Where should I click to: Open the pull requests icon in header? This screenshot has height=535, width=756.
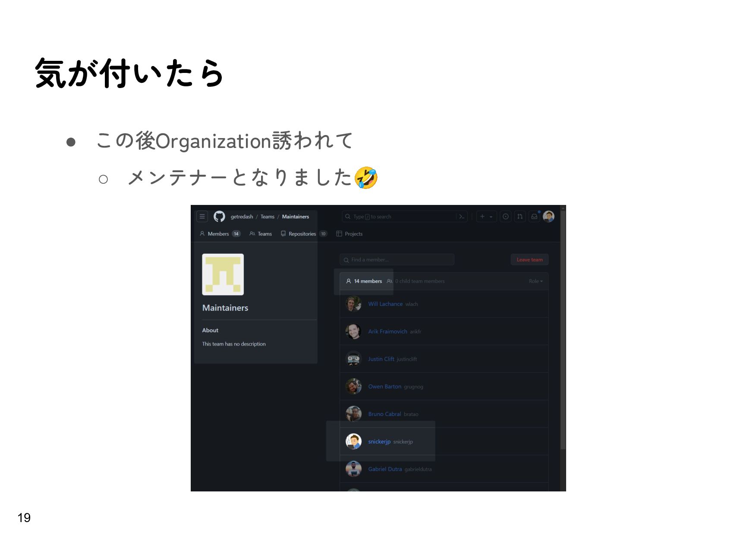[520, 217]
